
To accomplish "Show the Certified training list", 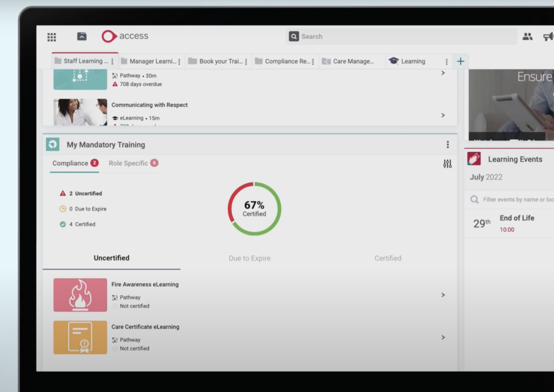I will point(388,258).
